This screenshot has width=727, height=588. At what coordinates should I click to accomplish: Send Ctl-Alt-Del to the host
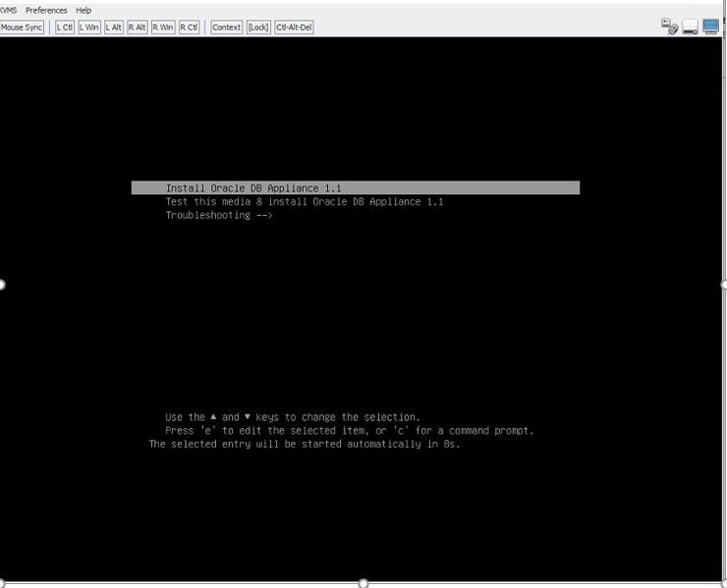(294, 27)
